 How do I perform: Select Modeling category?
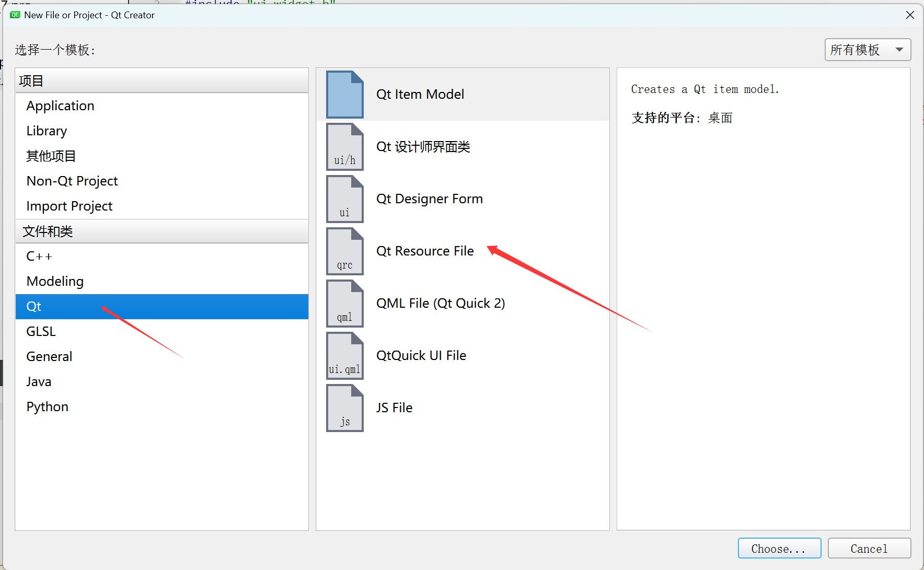pos(162,281)
